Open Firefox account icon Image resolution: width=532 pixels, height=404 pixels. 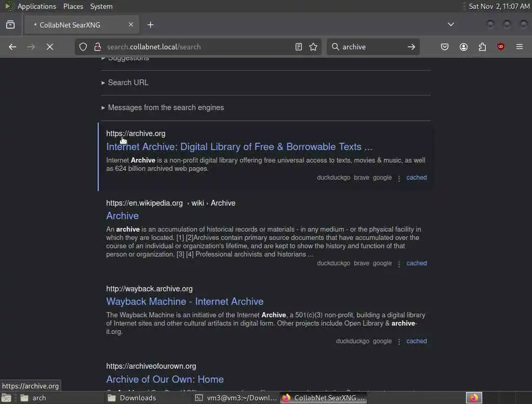pos(463,47)
